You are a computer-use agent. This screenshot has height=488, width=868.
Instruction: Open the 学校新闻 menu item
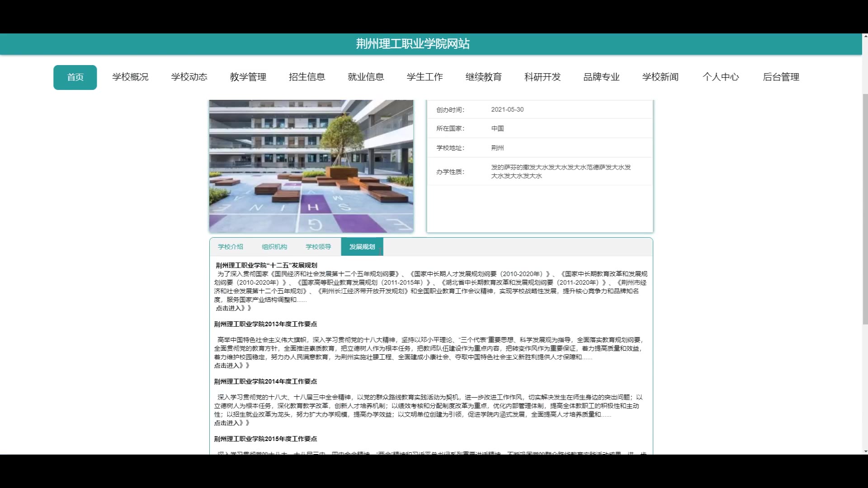coord(660,77)
